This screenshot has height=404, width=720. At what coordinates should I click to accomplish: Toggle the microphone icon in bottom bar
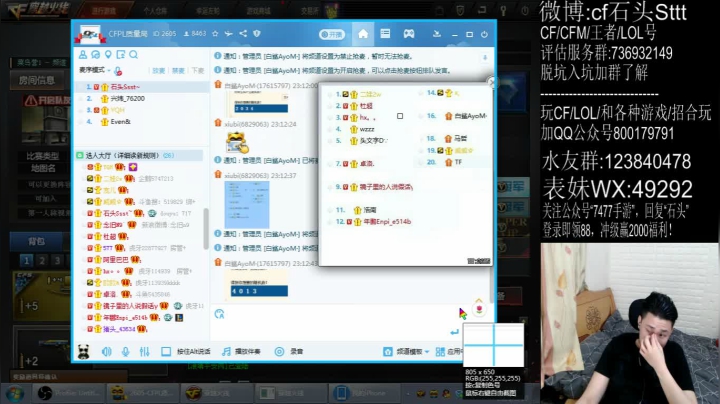point(125,352)
